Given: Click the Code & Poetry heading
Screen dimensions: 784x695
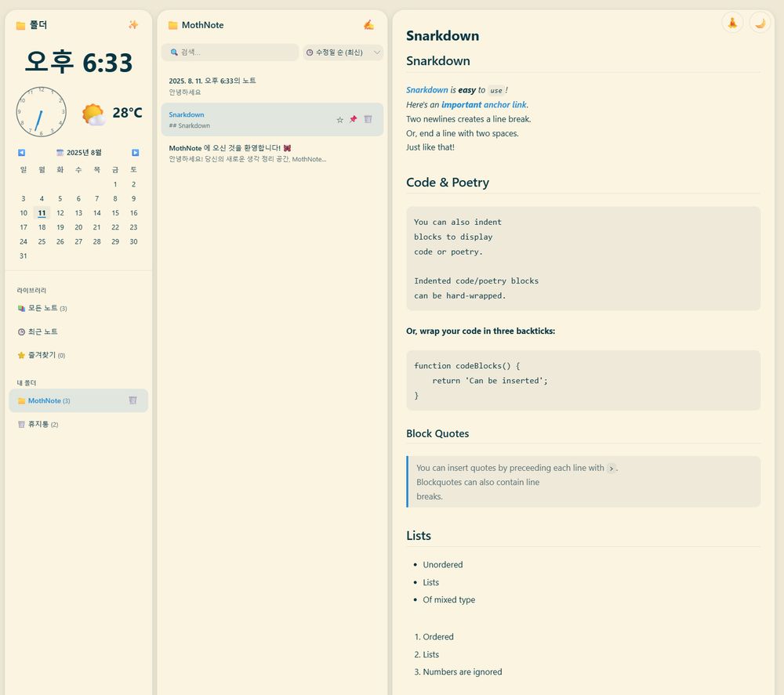Looking at the screenshot, I should [448, 183].
